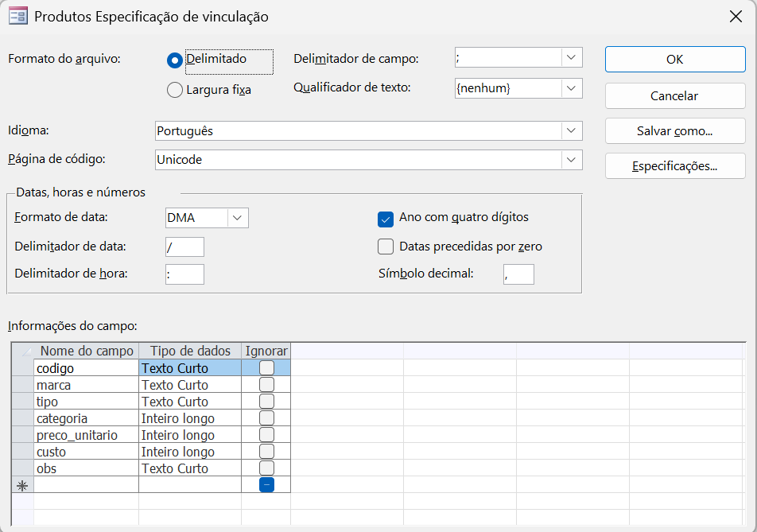Check Ignorar for the codigo field
757x532 pixels.
(266, 368)
